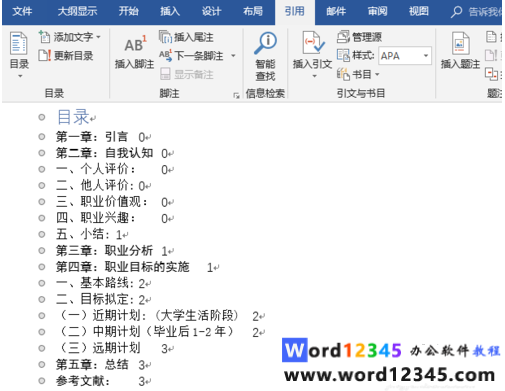Image resolution: width=505 pixels, height=391 pixels.
Task: Click 插入引文 insert citation
Action: click(312, 50)
